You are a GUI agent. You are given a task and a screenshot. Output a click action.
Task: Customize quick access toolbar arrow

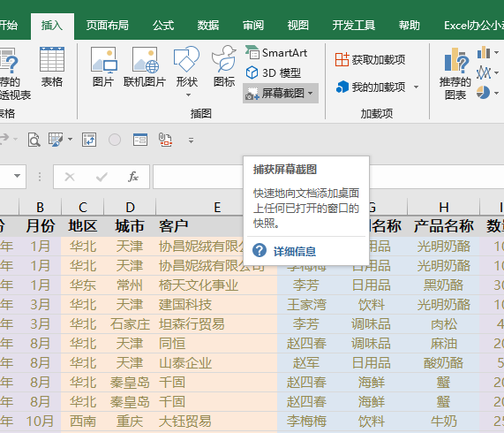pos(191,141)
